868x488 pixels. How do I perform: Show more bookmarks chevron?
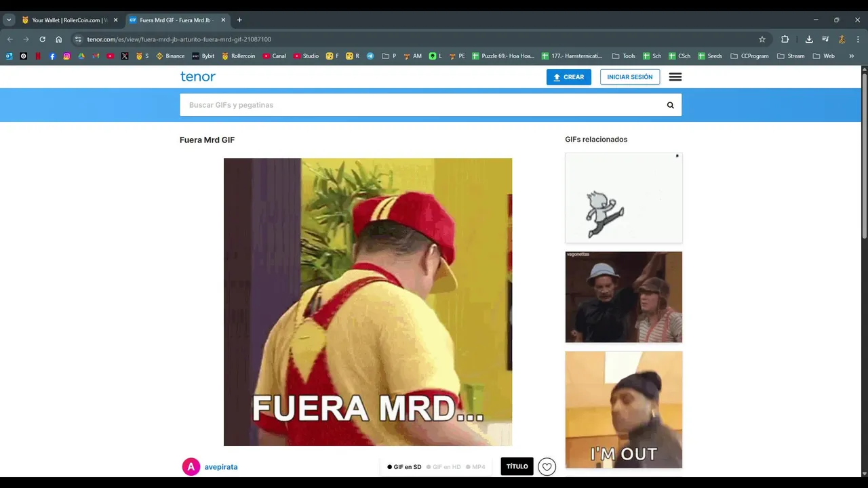[852, 56]
